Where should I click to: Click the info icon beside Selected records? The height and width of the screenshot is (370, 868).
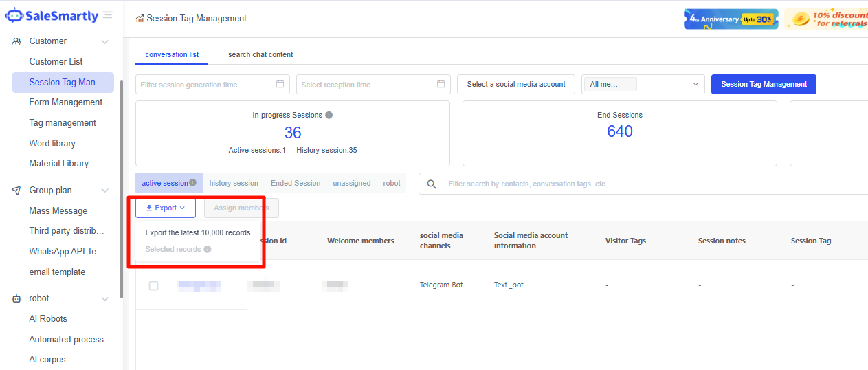(x=208, y=250)
